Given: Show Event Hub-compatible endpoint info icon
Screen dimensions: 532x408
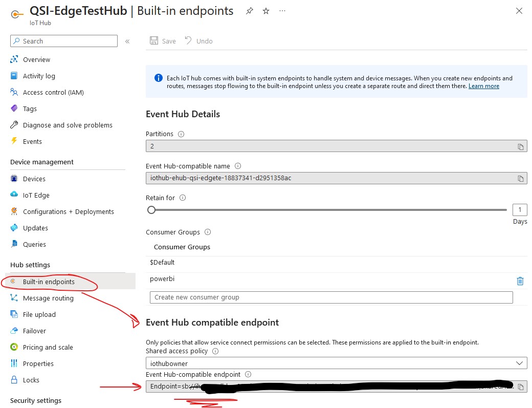Looking at the screenshot, I should tap(248, 374).
